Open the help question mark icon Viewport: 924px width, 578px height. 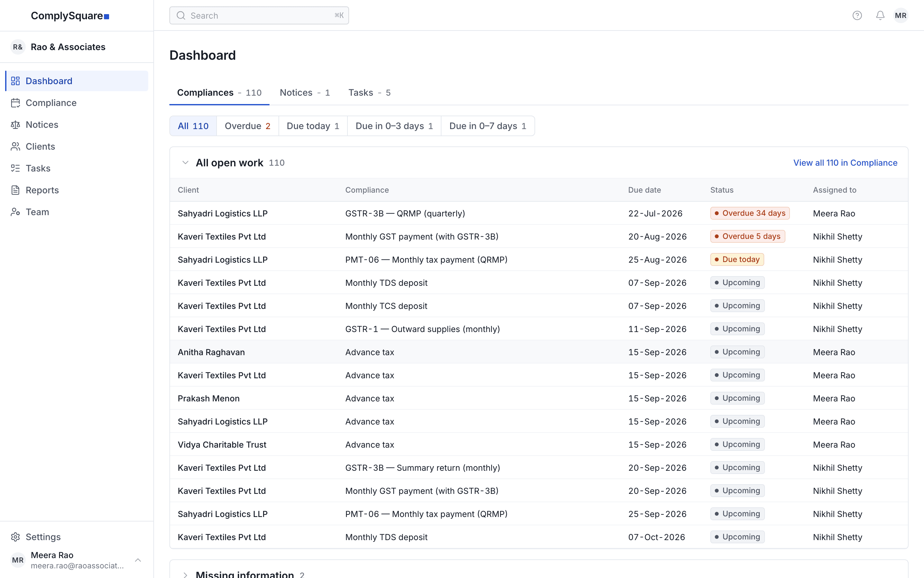click(x=857, y=15)
